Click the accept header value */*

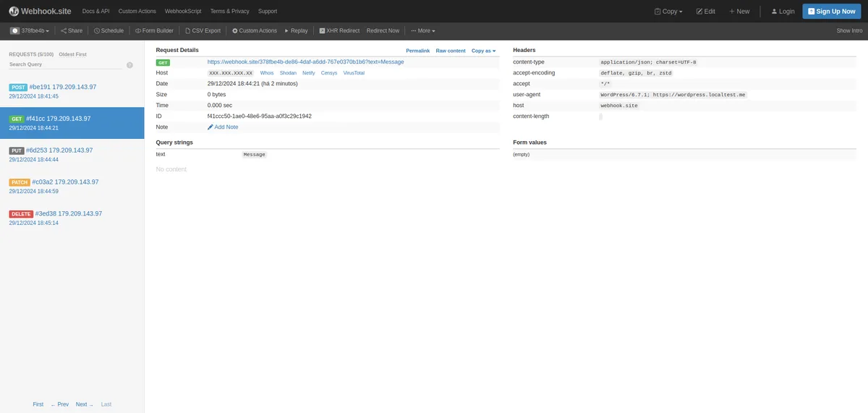605,84
